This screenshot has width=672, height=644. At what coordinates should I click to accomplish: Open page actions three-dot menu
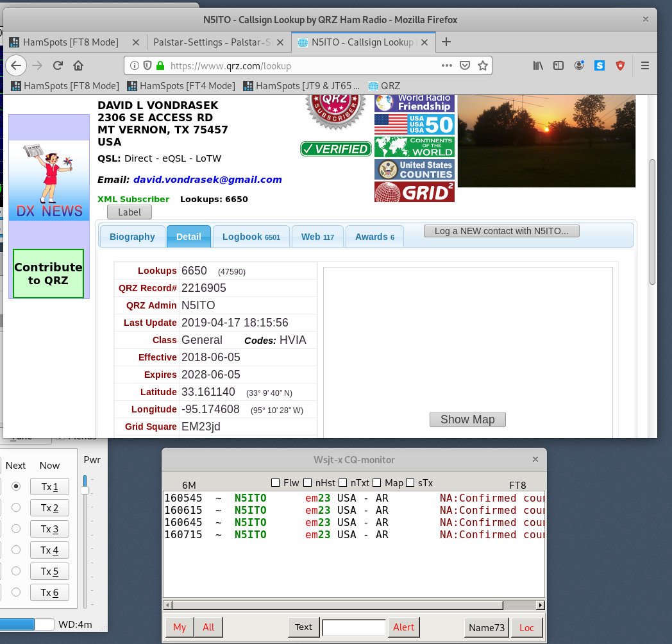pyautogui.click(x=446, y=65)
